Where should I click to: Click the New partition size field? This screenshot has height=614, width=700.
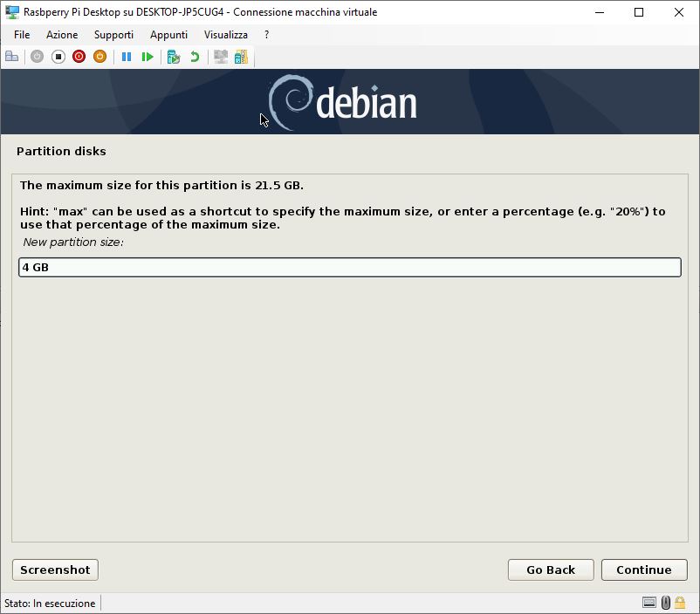tap(350, 267)
